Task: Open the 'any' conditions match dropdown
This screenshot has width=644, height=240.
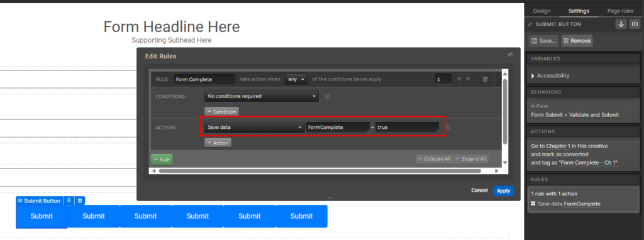Action: (296, 79)
